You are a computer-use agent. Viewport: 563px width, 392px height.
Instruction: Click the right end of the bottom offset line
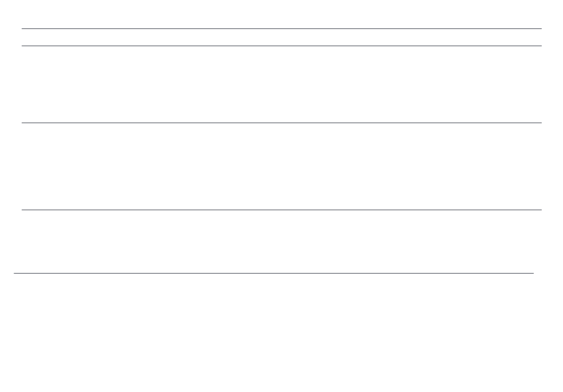pyautogui.click(x=533, y=274)
